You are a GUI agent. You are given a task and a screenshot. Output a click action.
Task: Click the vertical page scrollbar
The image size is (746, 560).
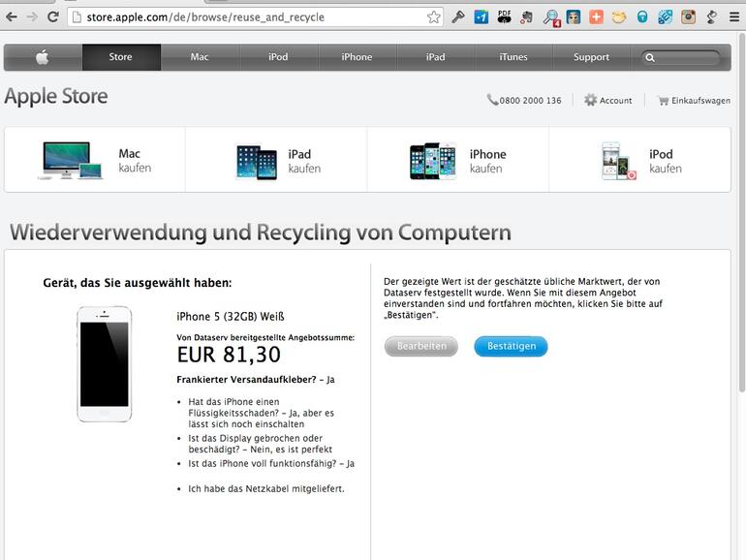742,212
